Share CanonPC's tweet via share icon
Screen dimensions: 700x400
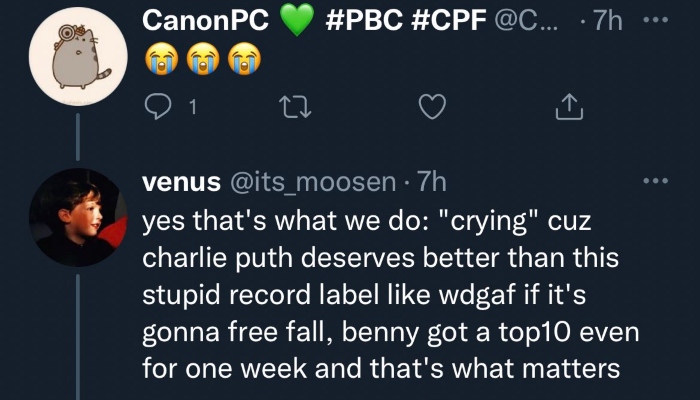(x=567, y=106)
